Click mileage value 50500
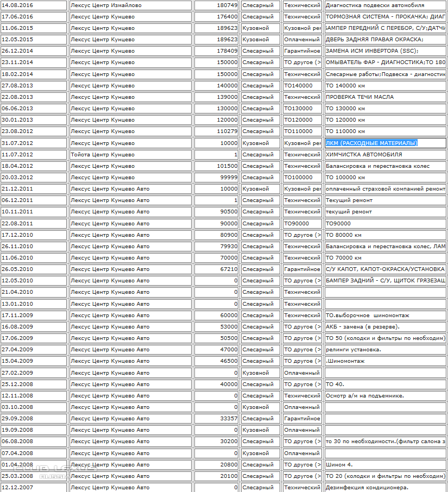The image size is (448, 492). click(x=217, y=338)
